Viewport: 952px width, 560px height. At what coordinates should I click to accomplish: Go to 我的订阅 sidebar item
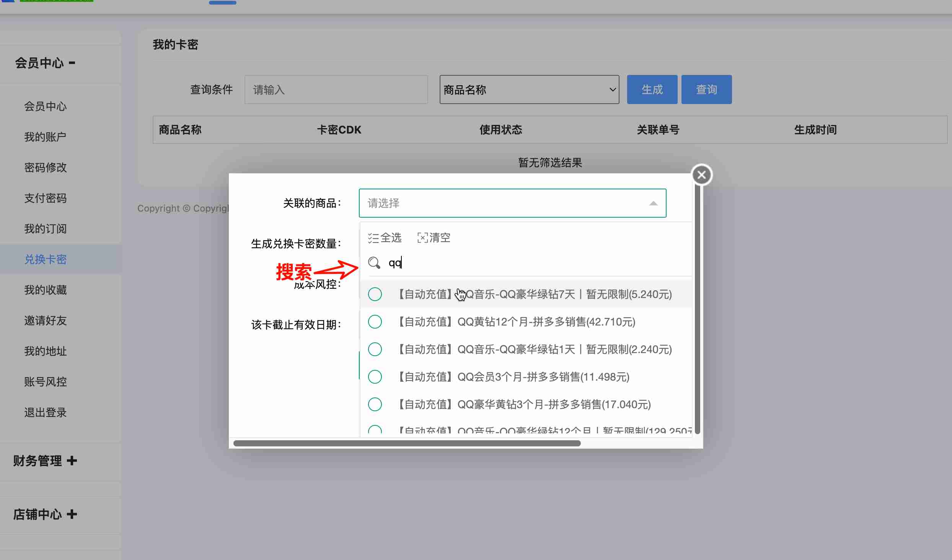45,229
